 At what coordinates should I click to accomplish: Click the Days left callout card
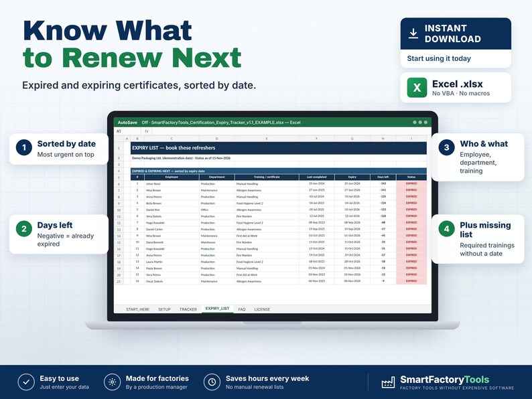59,234
